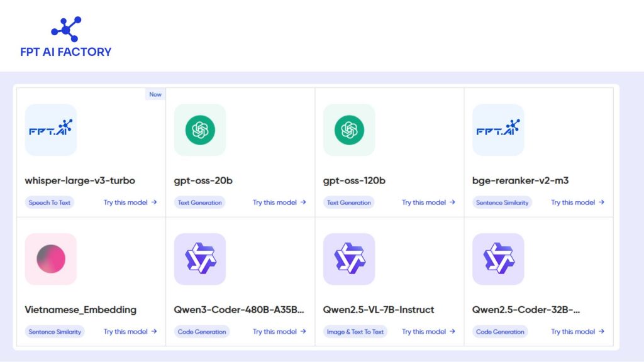This screenshot has width=644, height=362.
Task: Click Sentence Similarity tag under bge-reranker-v2-m3
Action: point(502,202)
